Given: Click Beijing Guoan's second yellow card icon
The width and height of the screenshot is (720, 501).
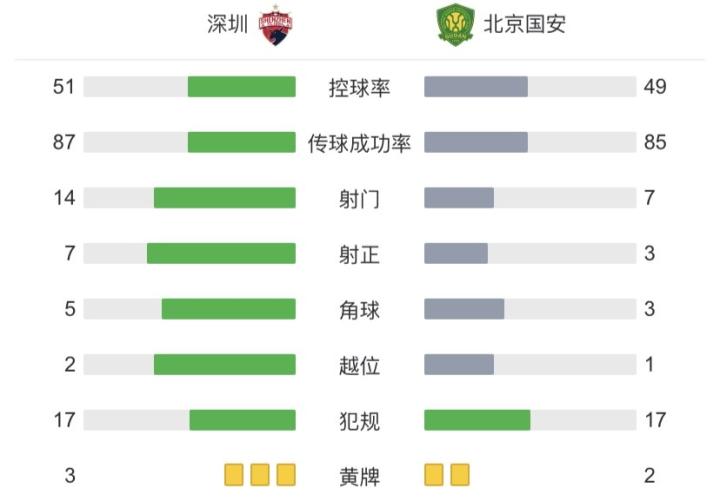Looking at the screenshot, I should (460, 475).
